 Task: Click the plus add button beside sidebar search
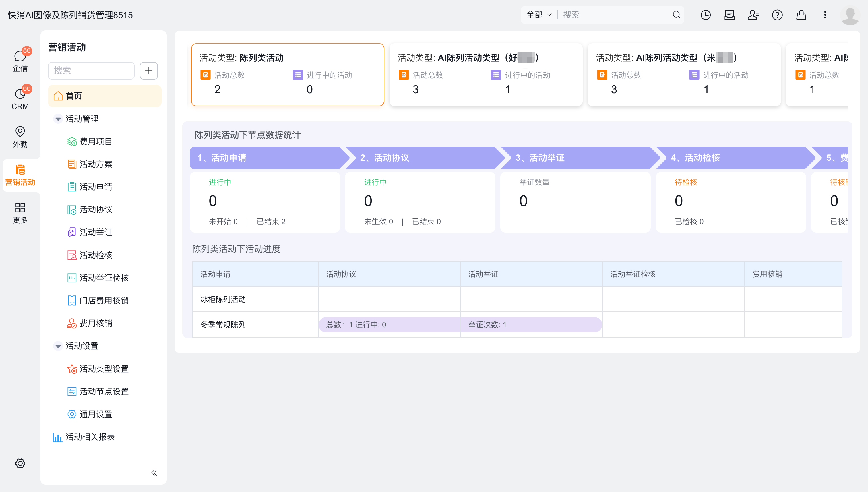(149, 70)
